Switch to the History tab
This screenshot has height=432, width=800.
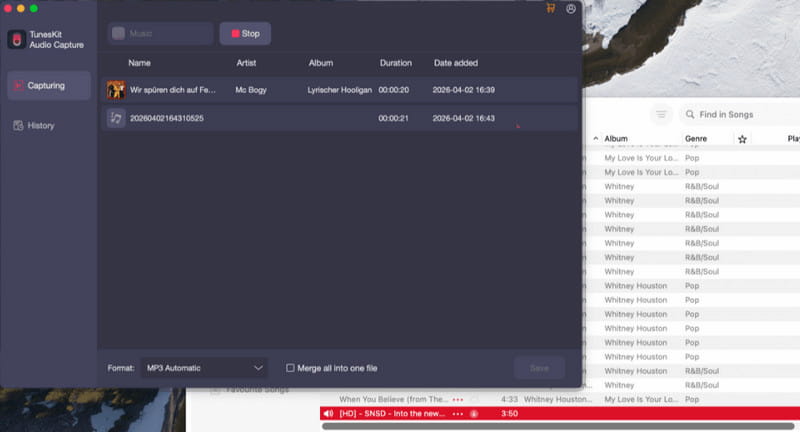pyautogui.click(x=49, y=125)
